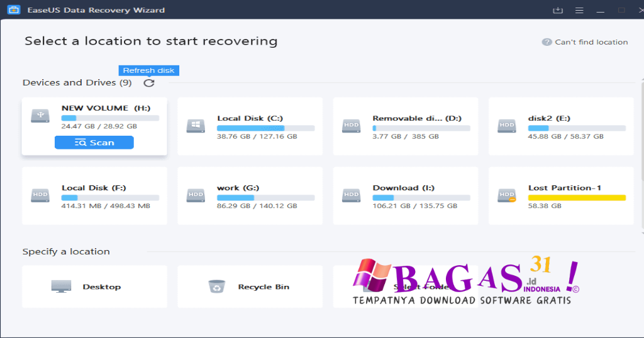Click the 414.31 MB / 498.43 MB text
Viewport: 644px width, 338px height.
click(x=106, y=205)
